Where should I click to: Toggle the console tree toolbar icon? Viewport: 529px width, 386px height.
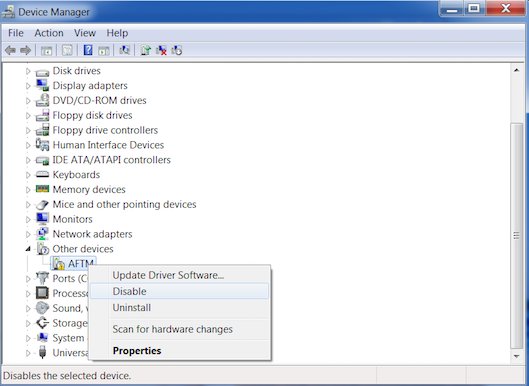click(47, 51)
